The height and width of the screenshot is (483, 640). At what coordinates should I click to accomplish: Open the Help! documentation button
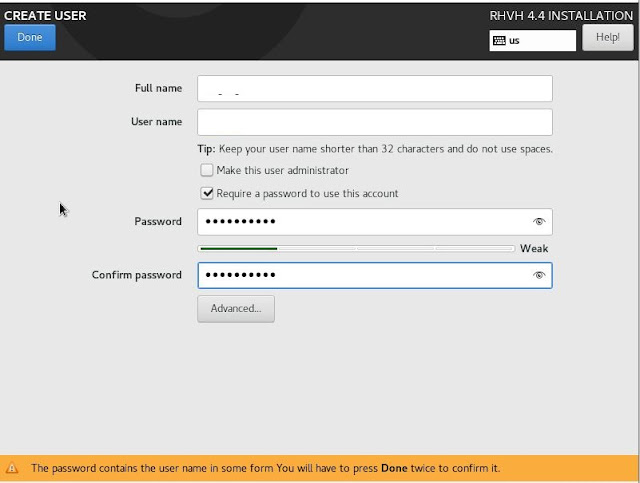607,38
